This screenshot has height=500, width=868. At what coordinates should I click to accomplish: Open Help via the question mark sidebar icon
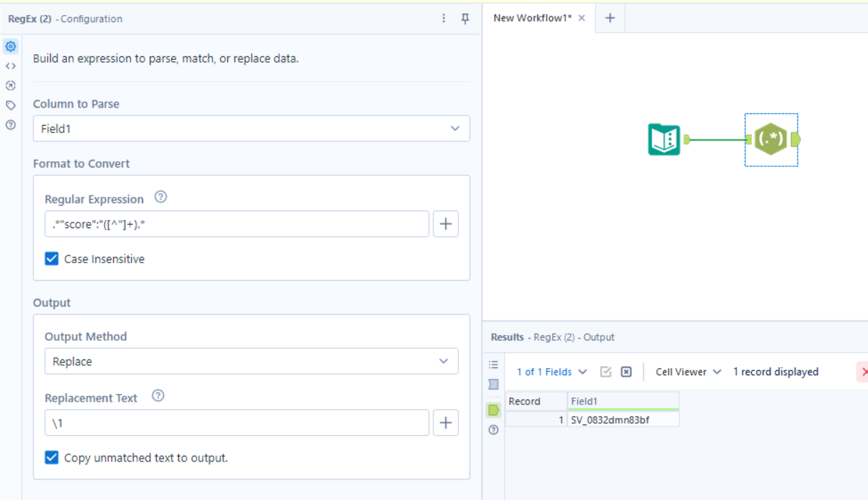[10, 124]
